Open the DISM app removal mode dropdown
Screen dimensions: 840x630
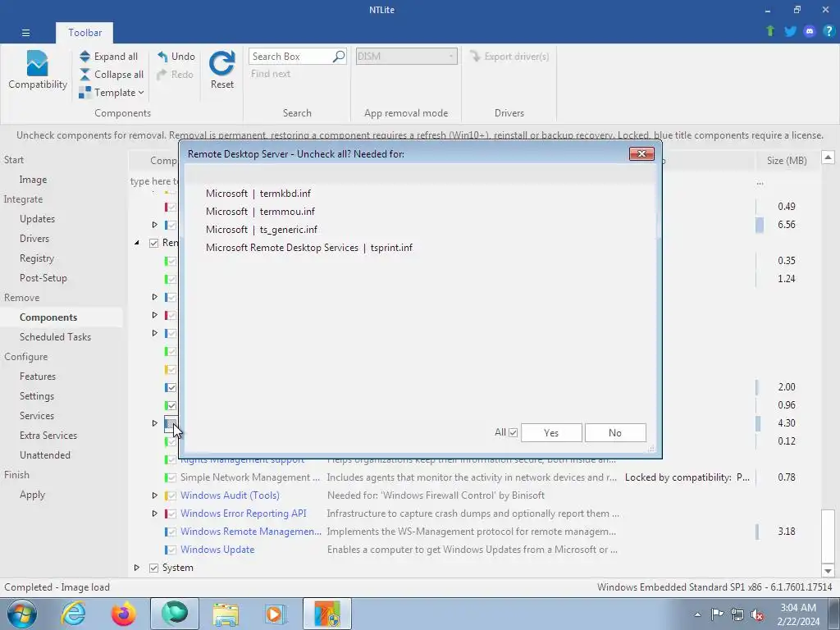click(407, 57)
